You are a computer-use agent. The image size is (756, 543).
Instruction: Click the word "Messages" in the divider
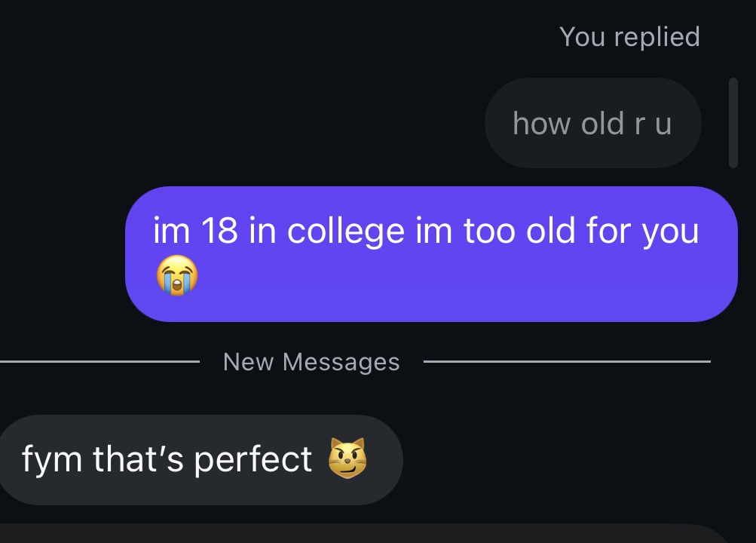click(341, 362)
